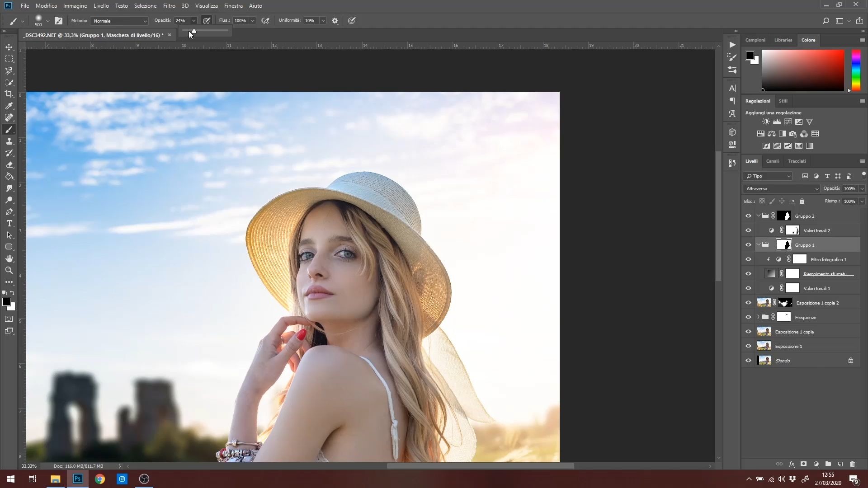868x488 pixels.
Task: Select the Crop tool
Action: pyautogui.click(x=9, y=94)
